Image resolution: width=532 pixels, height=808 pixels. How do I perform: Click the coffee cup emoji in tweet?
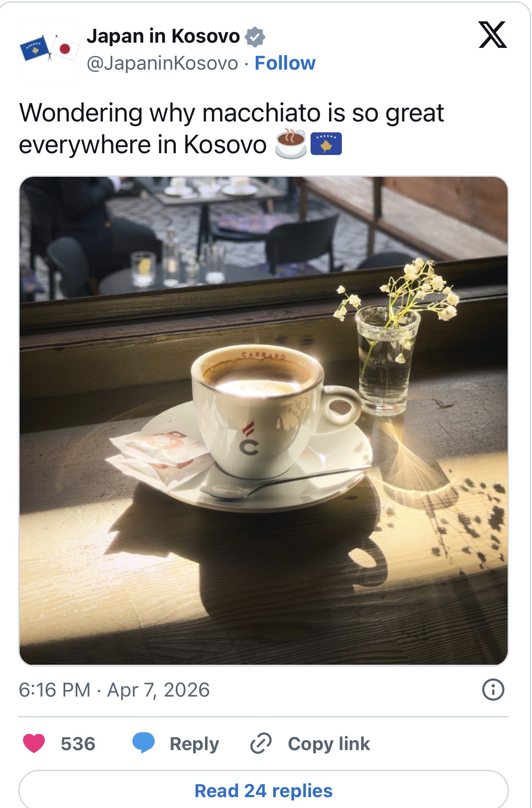tap(291, 144)
